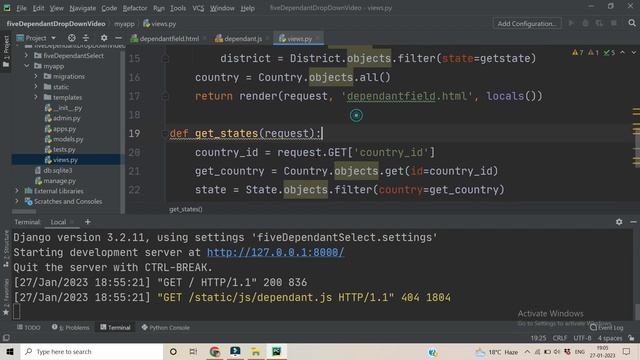
Task: Open the Refactor menu
Action: pos(135,8)
